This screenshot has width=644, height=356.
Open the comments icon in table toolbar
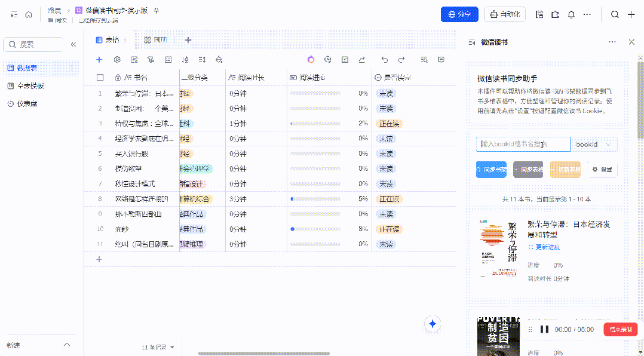pos(441,60)
